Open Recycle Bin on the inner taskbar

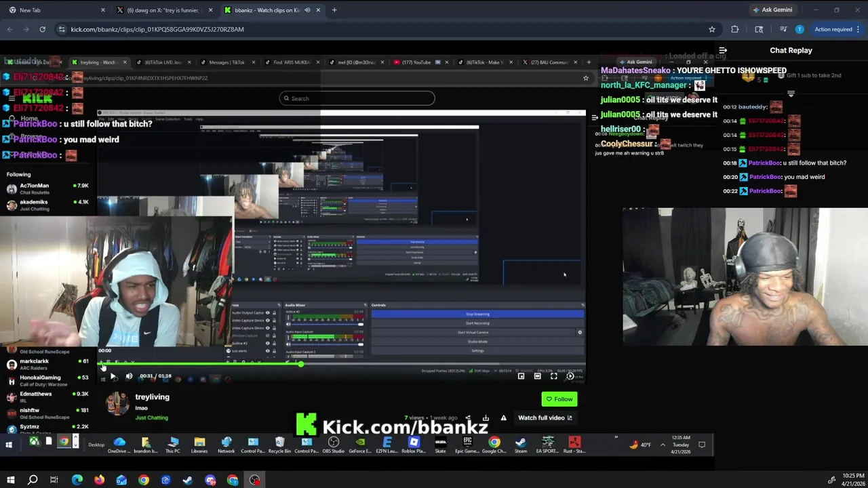(x=279, y=445)
